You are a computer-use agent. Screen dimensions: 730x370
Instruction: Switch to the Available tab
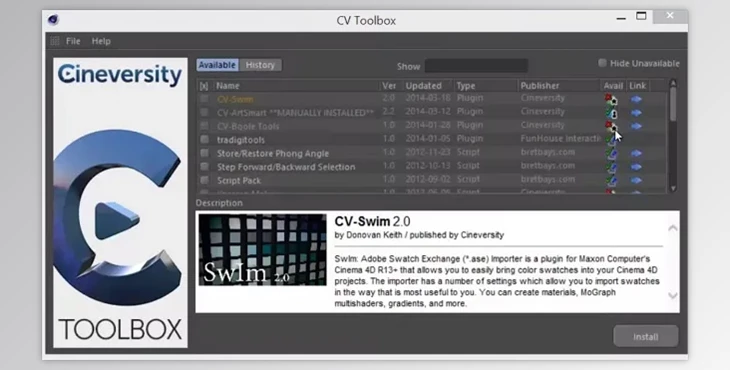pos(217,65)
